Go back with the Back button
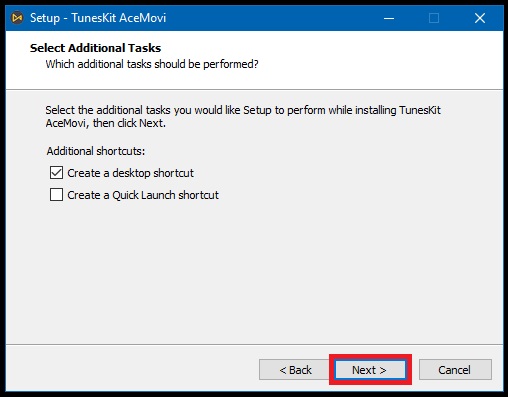The width and height of the screenshot is (508, 397). pyautogui.click(x=295, y=370)
